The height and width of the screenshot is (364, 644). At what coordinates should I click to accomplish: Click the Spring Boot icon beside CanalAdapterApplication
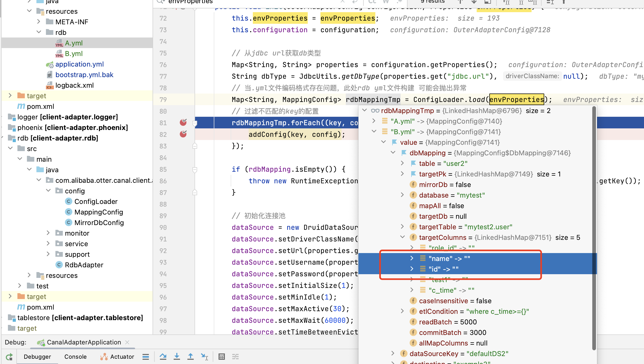click(41, 342)
